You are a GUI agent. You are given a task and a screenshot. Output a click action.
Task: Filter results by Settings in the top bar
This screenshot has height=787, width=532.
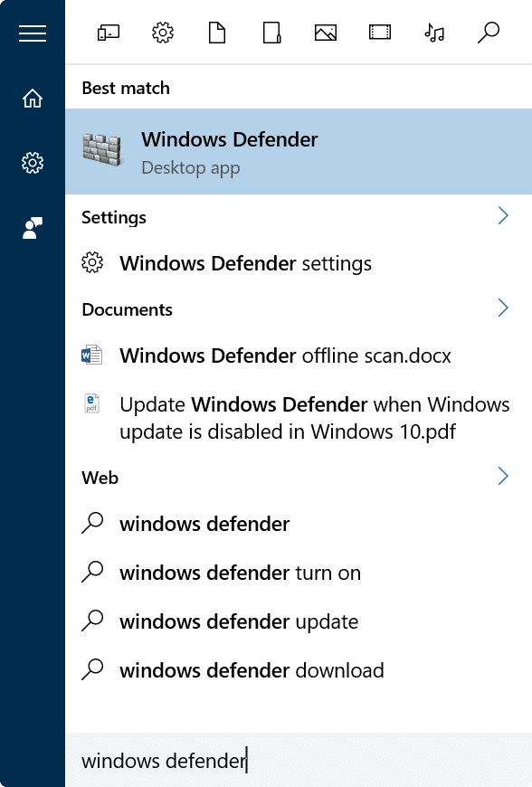pos(163,33)
